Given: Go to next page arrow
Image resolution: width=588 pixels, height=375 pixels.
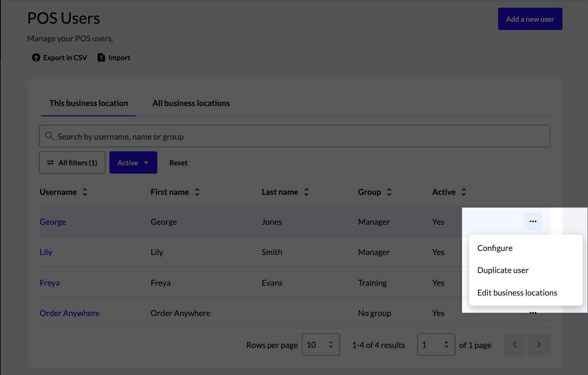Looking at the screenshot, I should (x=539, y=345).
